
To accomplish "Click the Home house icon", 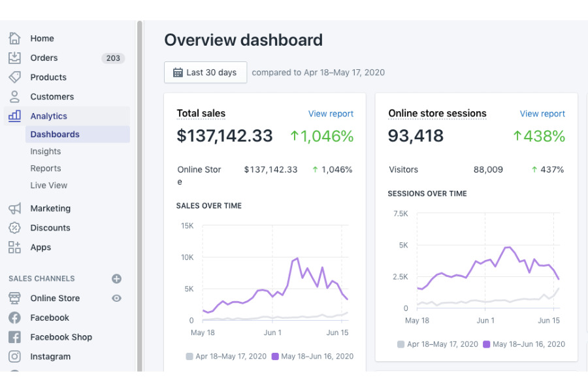I will [14, 39].
